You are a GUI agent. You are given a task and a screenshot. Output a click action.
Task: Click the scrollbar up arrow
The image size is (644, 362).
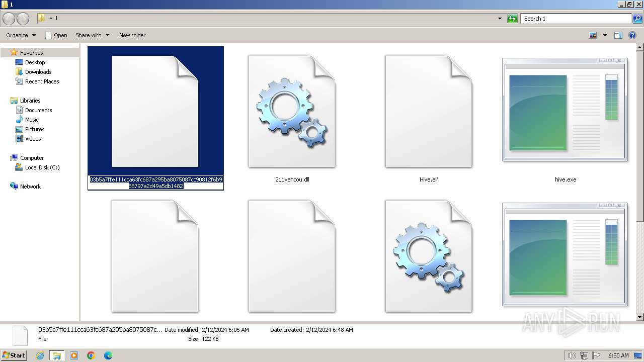coord(640,48)
